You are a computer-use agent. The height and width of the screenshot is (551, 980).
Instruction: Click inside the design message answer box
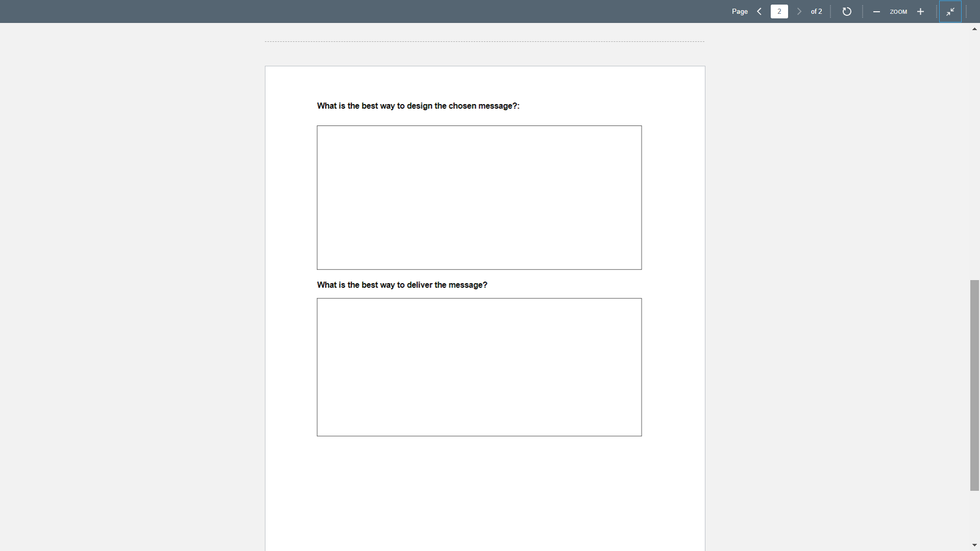(479, 197)
